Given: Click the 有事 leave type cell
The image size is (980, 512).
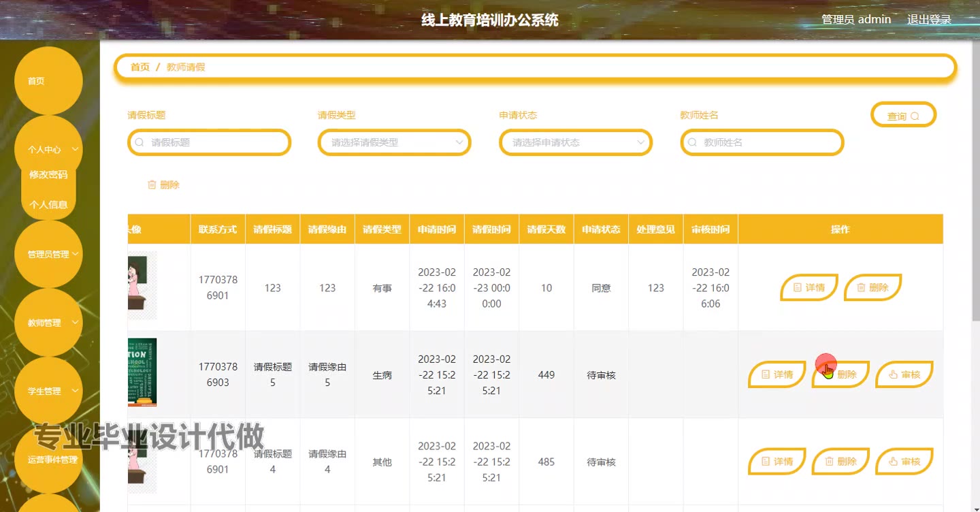Looking at the screenshot, I should pyautogui.click(x=382, y=288).
